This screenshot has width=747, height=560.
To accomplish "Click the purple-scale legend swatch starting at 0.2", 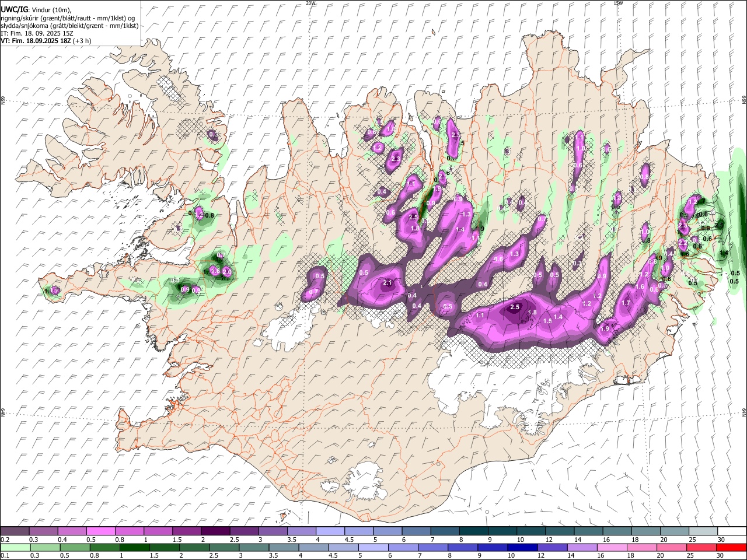I will pyautogui.click(x=15, y=531).
